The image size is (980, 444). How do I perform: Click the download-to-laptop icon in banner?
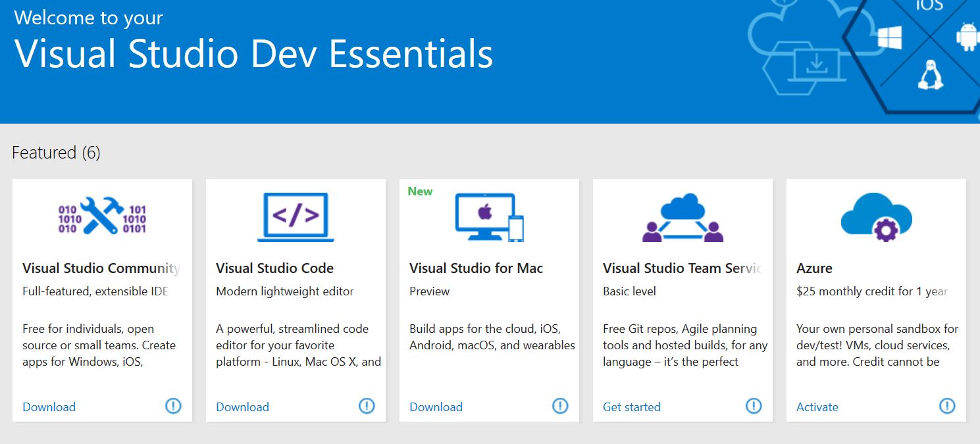click(x=816, y=66)
